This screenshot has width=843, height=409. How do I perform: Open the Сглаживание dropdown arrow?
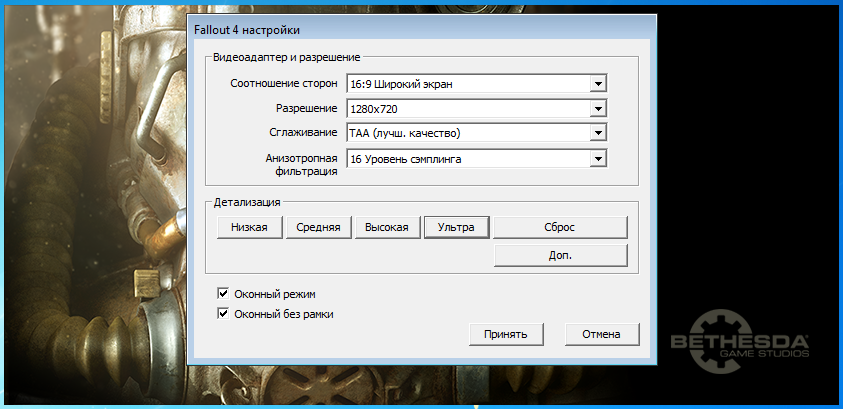click(x=598, y=133)
